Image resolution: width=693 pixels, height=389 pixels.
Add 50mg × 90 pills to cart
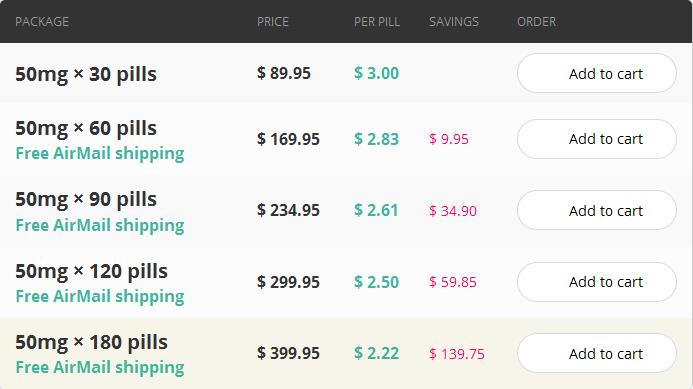click(597, 210)
